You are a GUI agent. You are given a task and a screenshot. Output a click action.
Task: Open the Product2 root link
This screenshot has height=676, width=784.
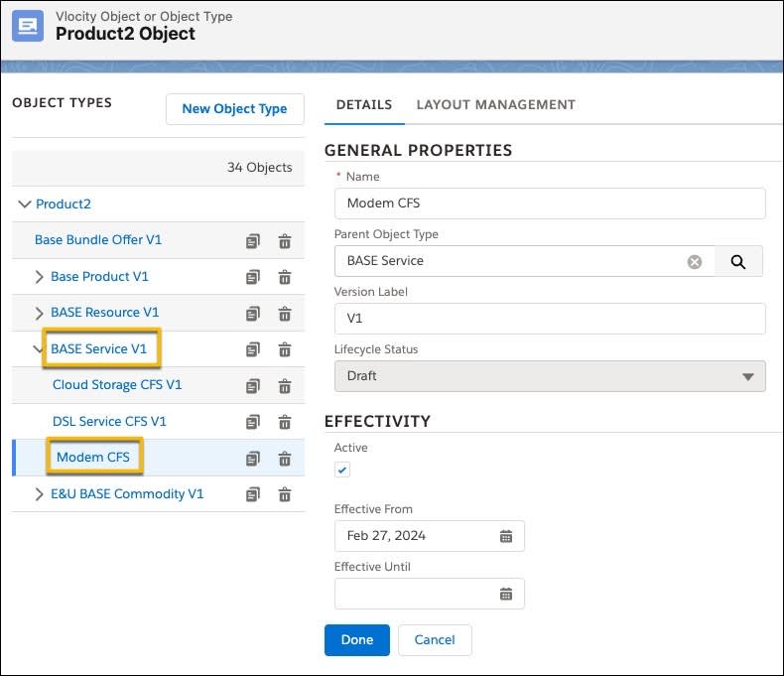pyautogui.click(x=64, y=204)
